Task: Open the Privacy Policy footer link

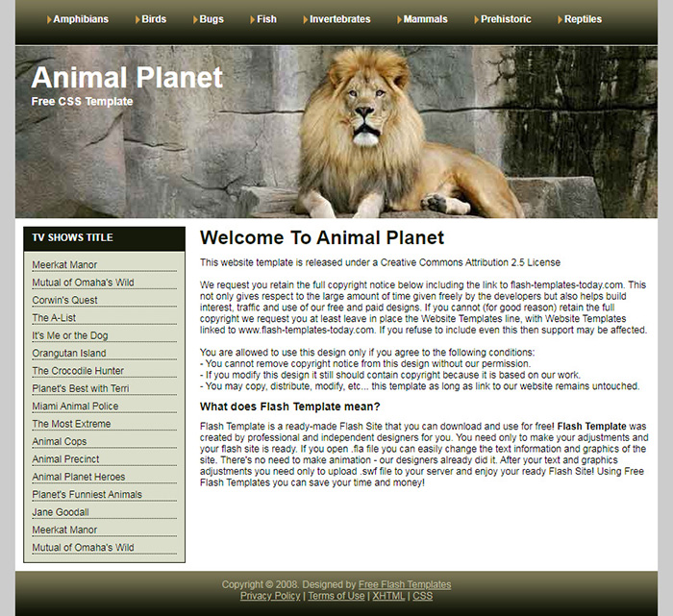Action: [270, 596]
